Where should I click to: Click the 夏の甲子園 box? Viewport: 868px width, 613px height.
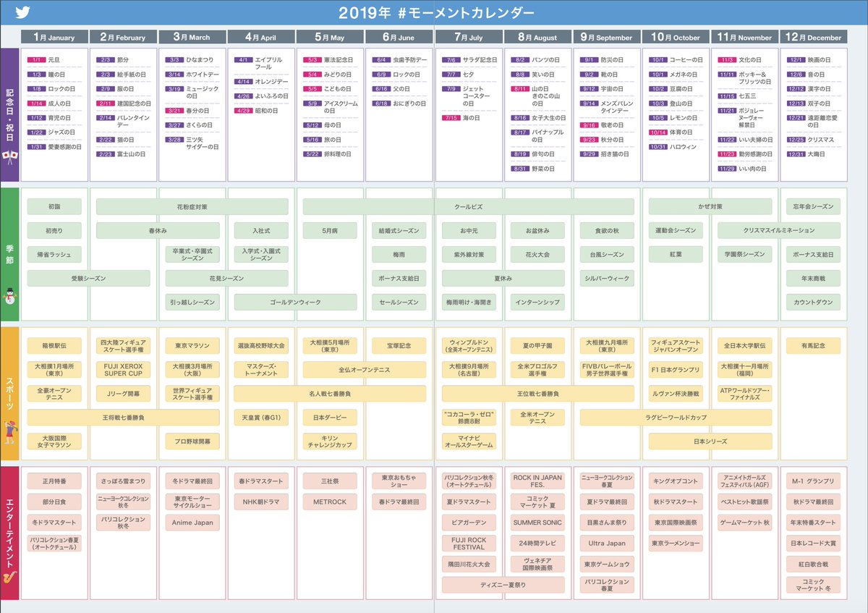click(x=538, y=346)
